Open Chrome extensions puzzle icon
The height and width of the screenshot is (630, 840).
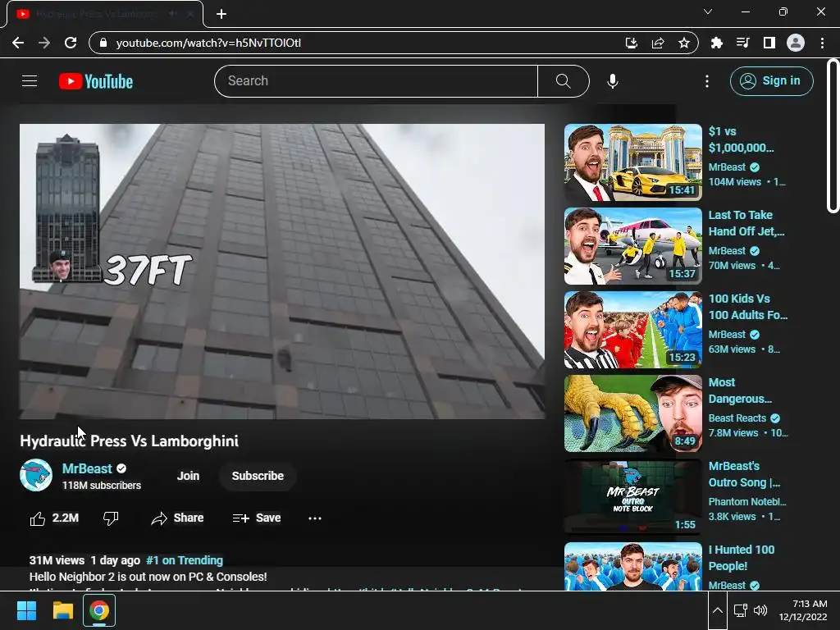click(716, 43)
